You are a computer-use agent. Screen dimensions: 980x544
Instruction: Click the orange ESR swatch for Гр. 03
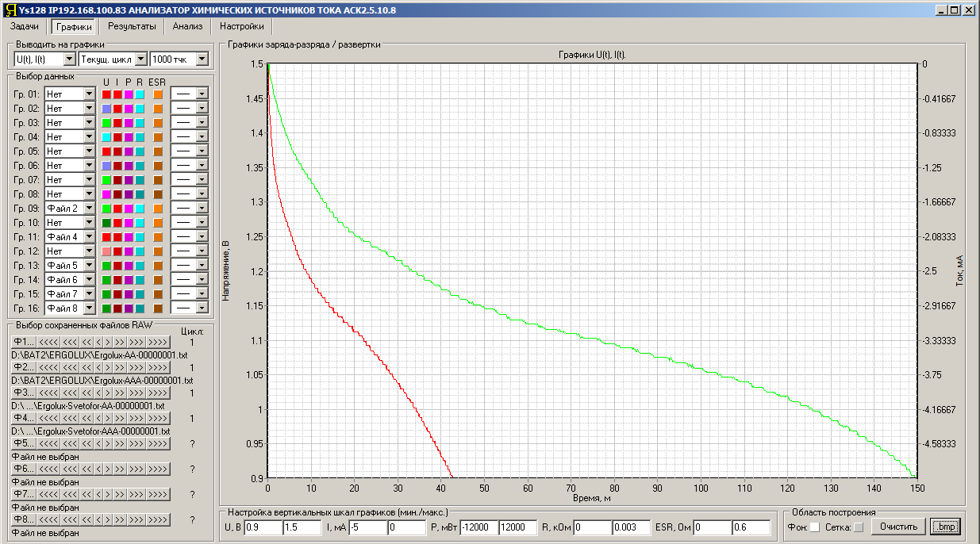coord(158,123)
